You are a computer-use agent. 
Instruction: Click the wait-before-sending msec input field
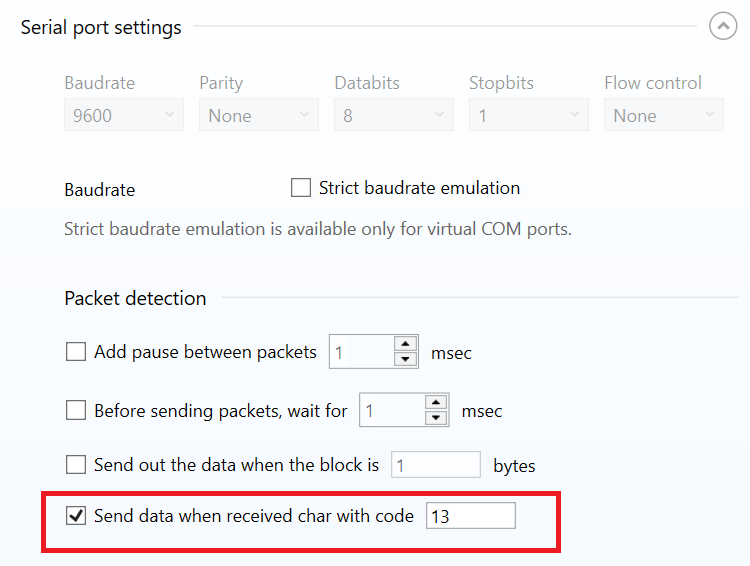coord(391,410)
